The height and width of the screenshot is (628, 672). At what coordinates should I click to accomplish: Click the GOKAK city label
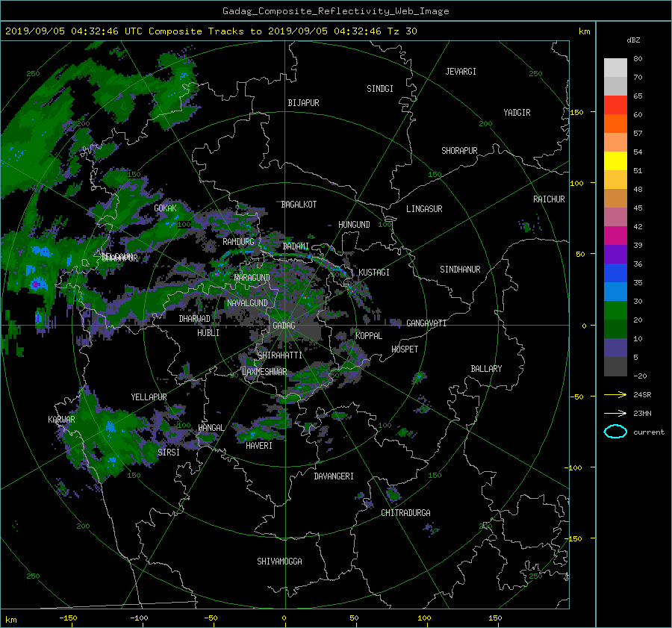[165, 208]
